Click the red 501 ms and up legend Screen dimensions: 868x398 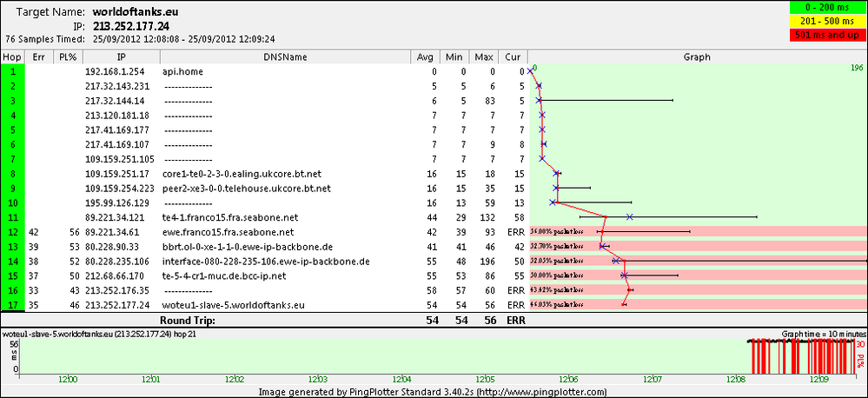[x=827, y=35]
